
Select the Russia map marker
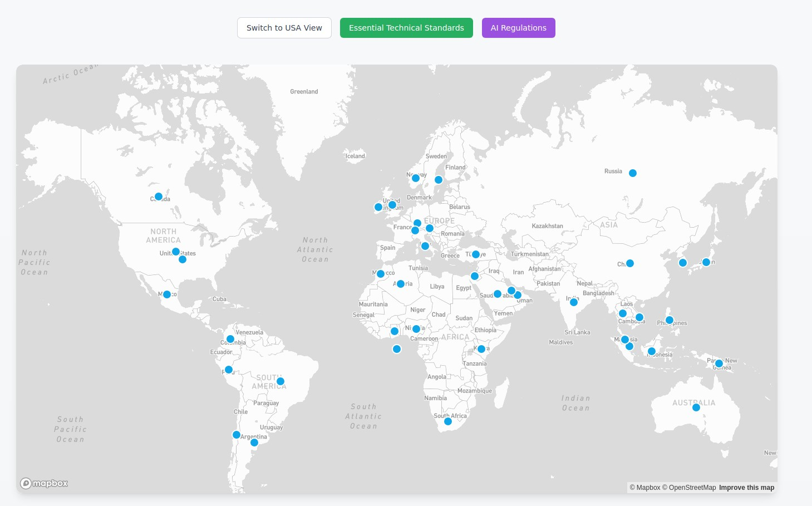point(632,173)
